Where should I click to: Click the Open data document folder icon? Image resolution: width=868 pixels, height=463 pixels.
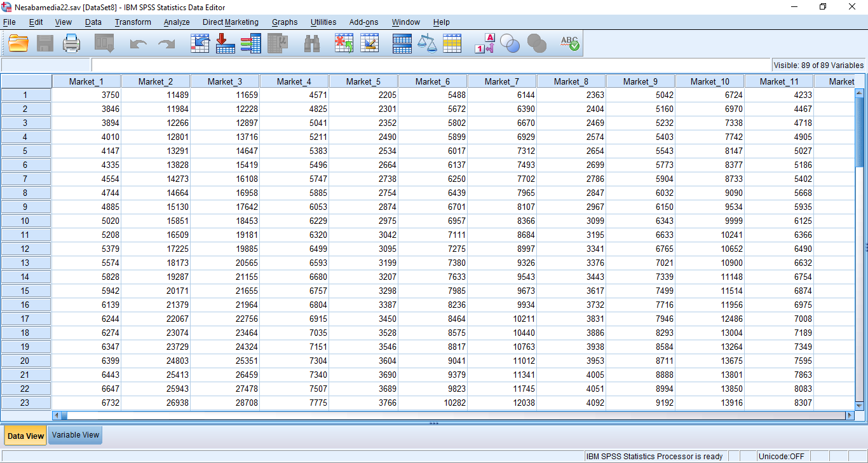point(18,43)
